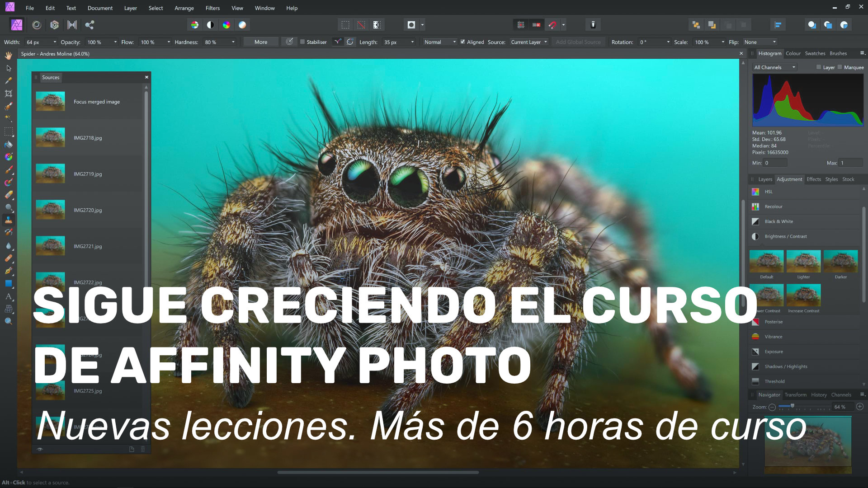
Task: Switch to the Photo Persona
Action: [17, 25]
